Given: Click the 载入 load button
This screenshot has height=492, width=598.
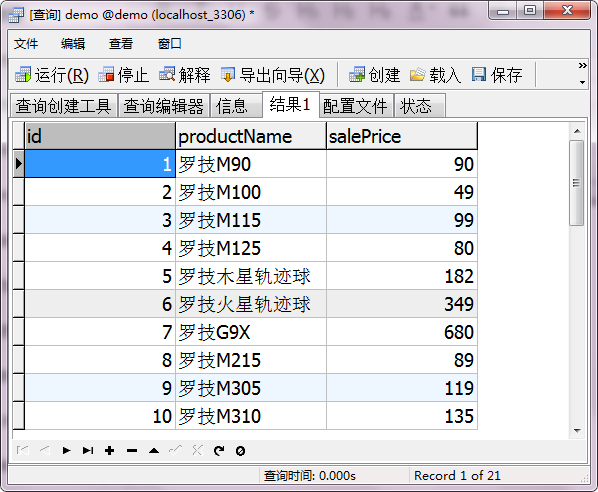Looking at the screenshot, I should pyautogui.click(x=435, y=75).
